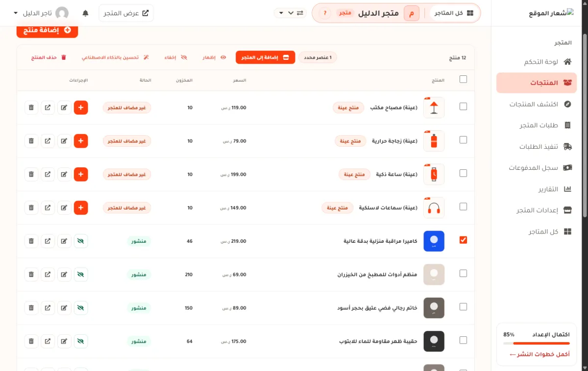588x371 pixels.
Task: Hide the bamboo kitchen organizer (منظم أدوات للمطبخ) product
Action: [81, 275]
